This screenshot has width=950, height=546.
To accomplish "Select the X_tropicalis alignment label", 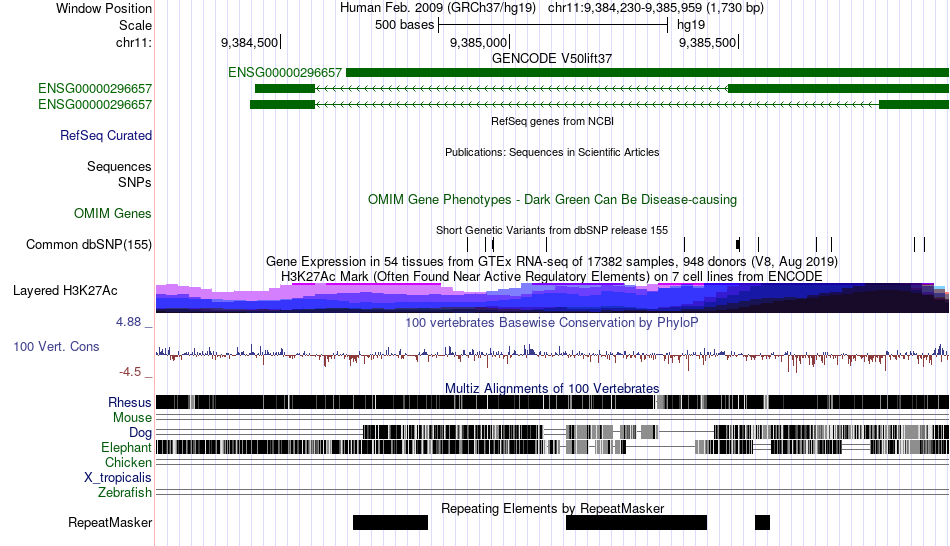I will [118, 477].
